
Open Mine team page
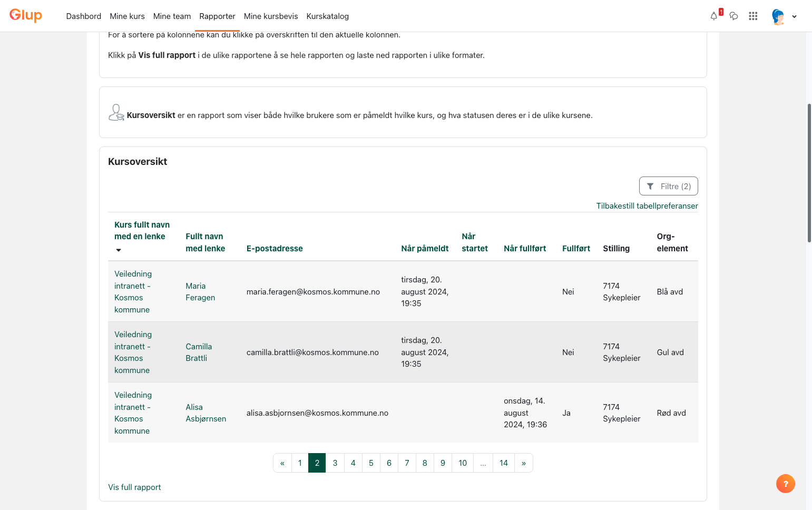pos(172,16)
